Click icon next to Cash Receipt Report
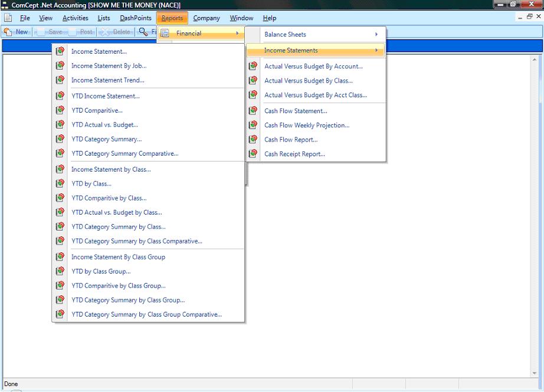The height and width of the screenshot is (392, 544). tap(253, 154)
